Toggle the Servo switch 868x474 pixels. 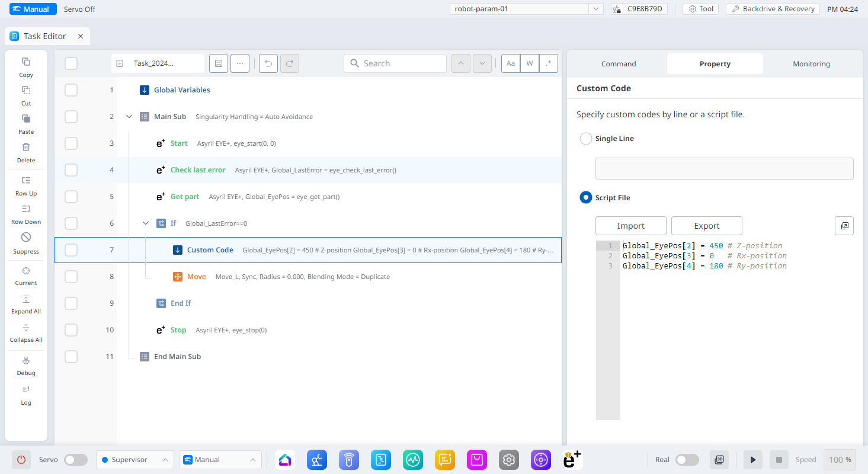tap(76, 460)
